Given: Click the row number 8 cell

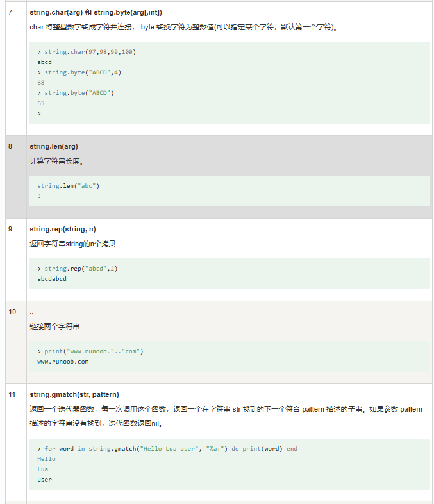Looking at the screenshot, I should 16,177.
